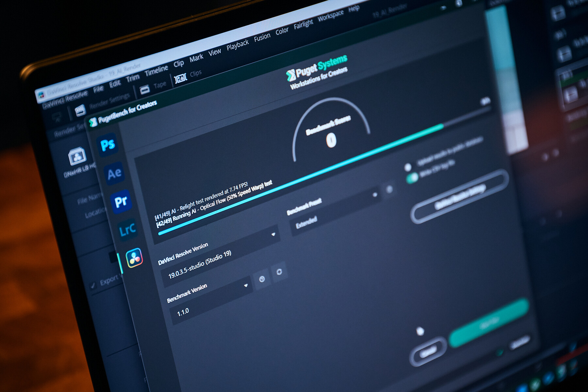Image resolution: width=588 pixels, height=392 pixels.
Task: Open the DaVinci Resolve menu
Action: (x=65, y=99)
